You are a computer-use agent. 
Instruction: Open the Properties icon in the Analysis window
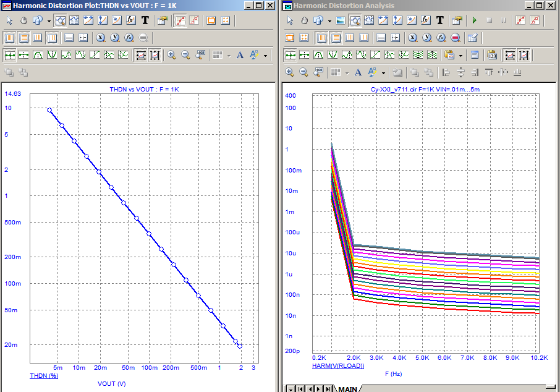(457, 20)
